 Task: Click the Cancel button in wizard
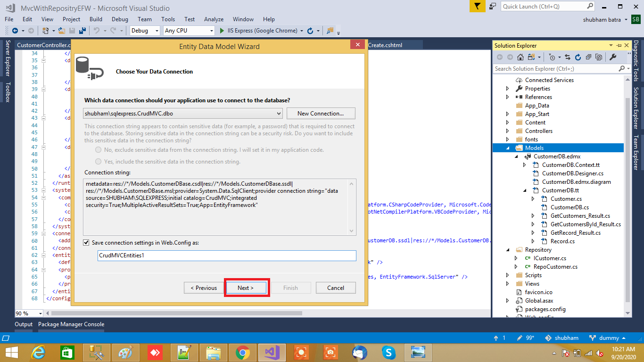pyautogui.click(x=336, y=288)
